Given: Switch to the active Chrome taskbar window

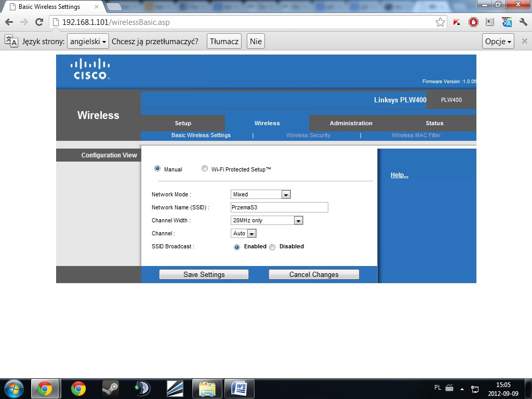Looking at the screenshot, I should pos(45,389).
